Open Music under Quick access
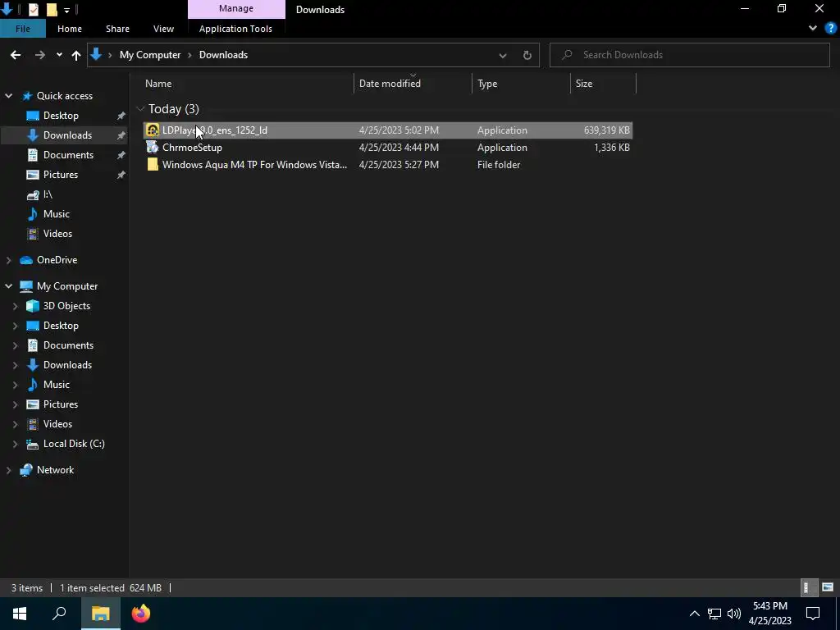The width and height of the screenshot is (840, 630). [x=57, y=214]
